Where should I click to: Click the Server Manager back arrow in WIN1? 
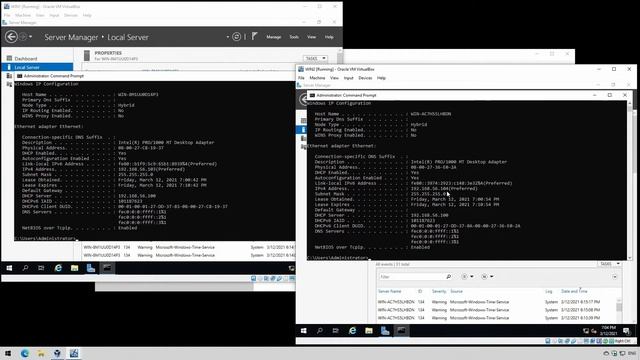click(11, 37)
